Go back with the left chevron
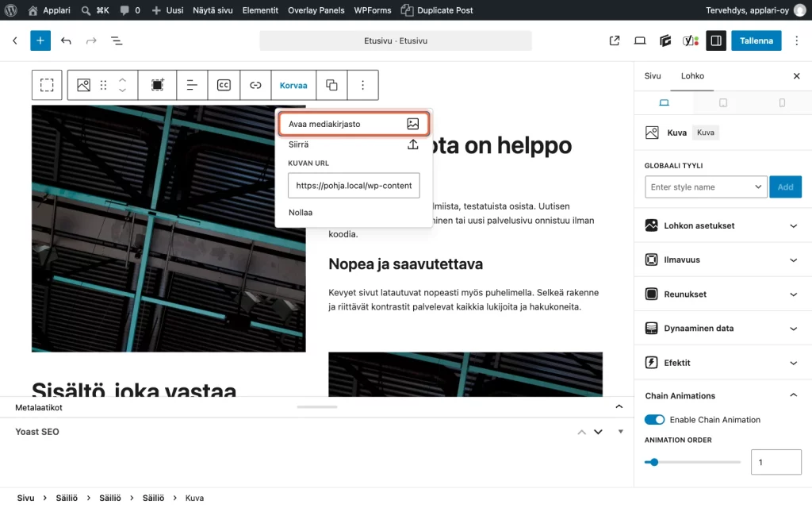The height and width of the screenshot is (508, 812). (x=15, y=40)
